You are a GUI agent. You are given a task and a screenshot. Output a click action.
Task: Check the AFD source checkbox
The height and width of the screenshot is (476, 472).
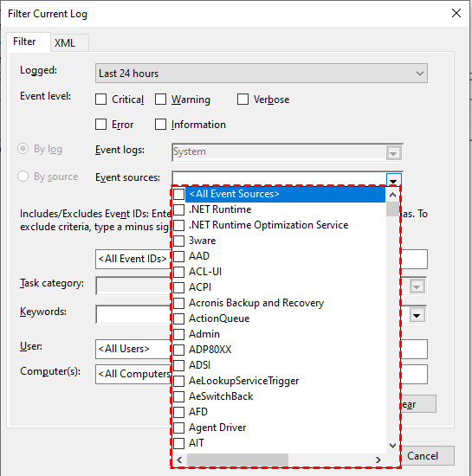coord(179,412)
